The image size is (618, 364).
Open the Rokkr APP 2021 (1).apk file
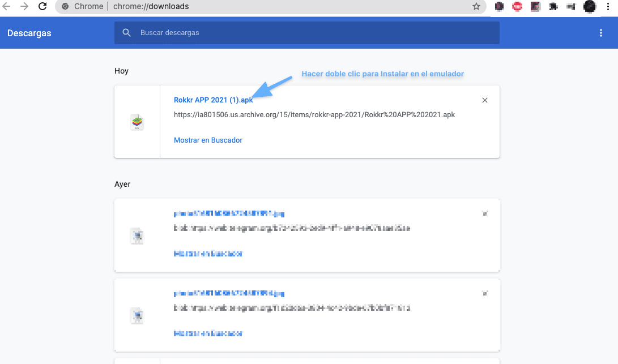(213, 100)
